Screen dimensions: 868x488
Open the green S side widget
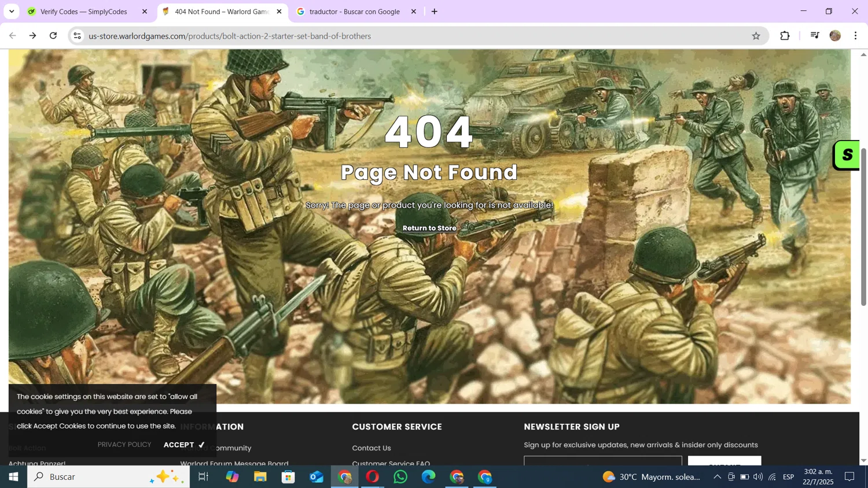click(x=846, y=155)
